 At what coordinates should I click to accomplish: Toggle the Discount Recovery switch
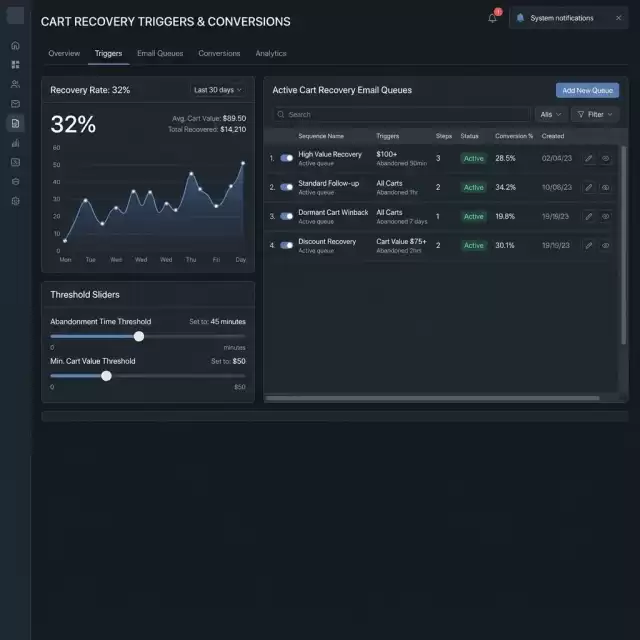coord(287,245)
